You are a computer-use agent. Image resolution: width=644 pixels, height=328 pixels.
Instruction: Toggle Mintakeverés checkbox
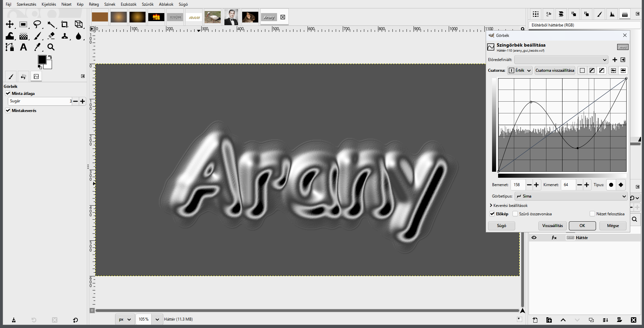8,110
